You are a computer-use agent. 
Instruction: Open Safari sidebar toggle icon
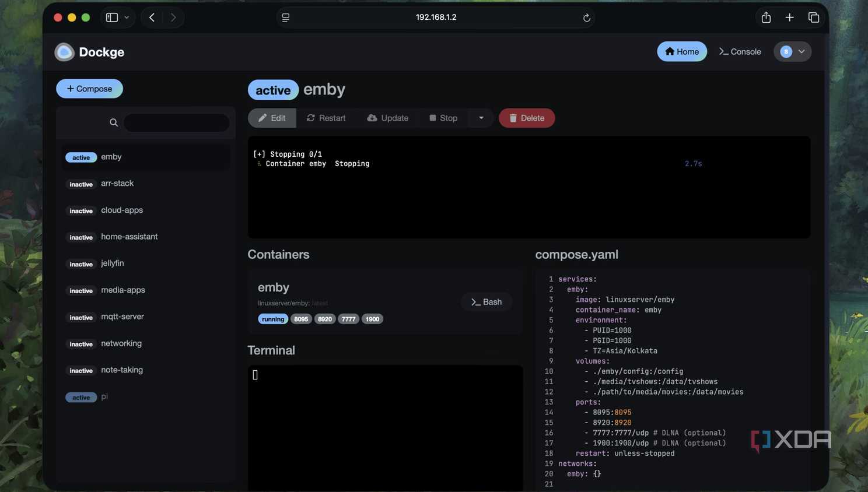coord(112,17)
